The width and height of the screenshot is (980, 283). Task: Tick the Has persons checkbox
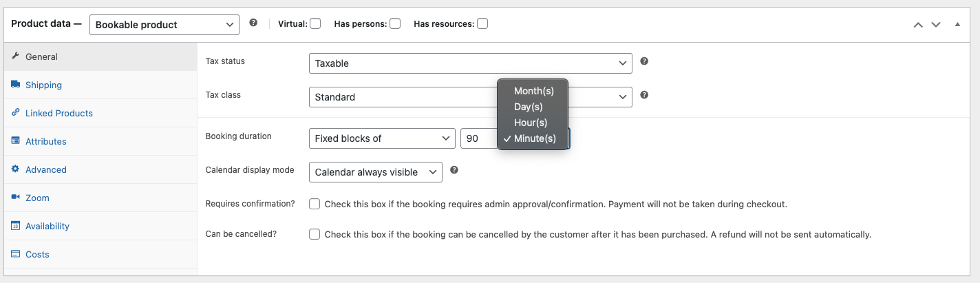tap(395, 23)
